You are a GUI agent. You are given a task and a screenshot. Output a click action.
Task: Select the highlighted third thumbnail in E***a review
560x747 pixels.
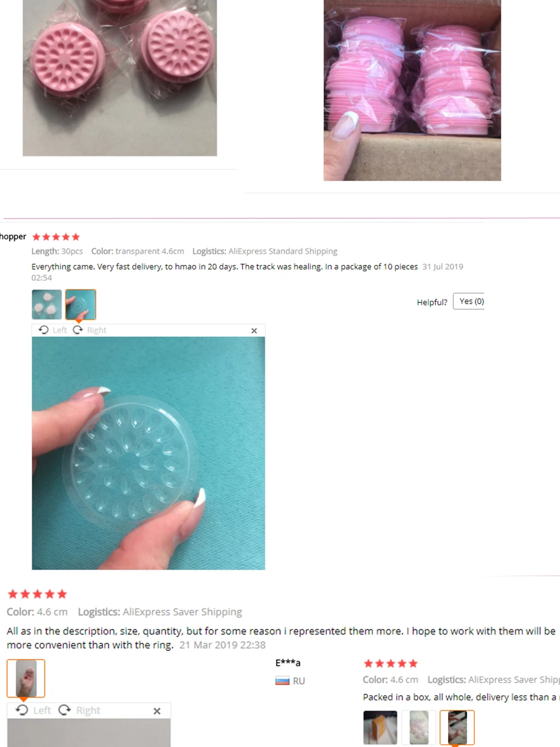click(x=457, y=727)
